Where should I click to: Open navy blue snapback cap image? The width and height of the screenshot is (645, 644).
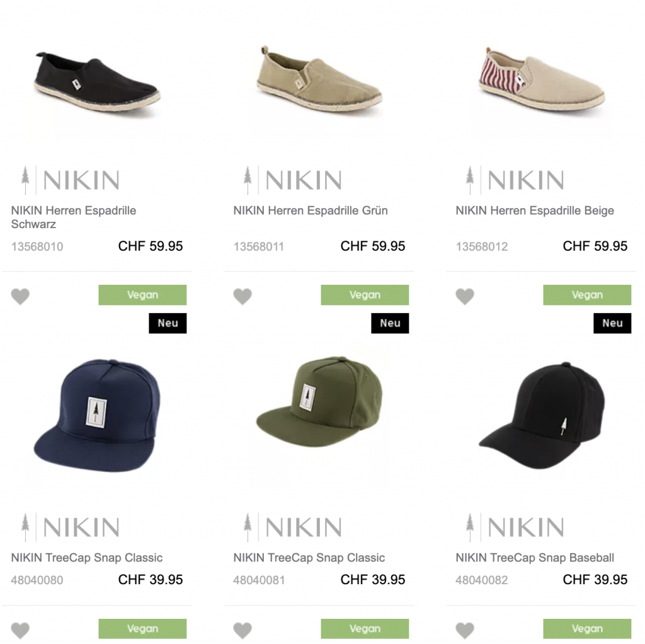(x=96, y=413)
